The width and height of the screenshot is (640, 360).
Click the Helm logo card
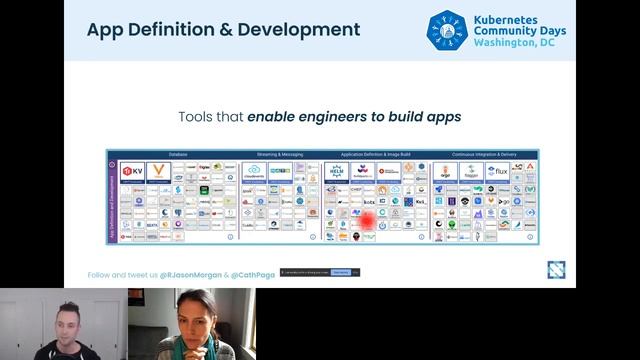pos(337,172)
